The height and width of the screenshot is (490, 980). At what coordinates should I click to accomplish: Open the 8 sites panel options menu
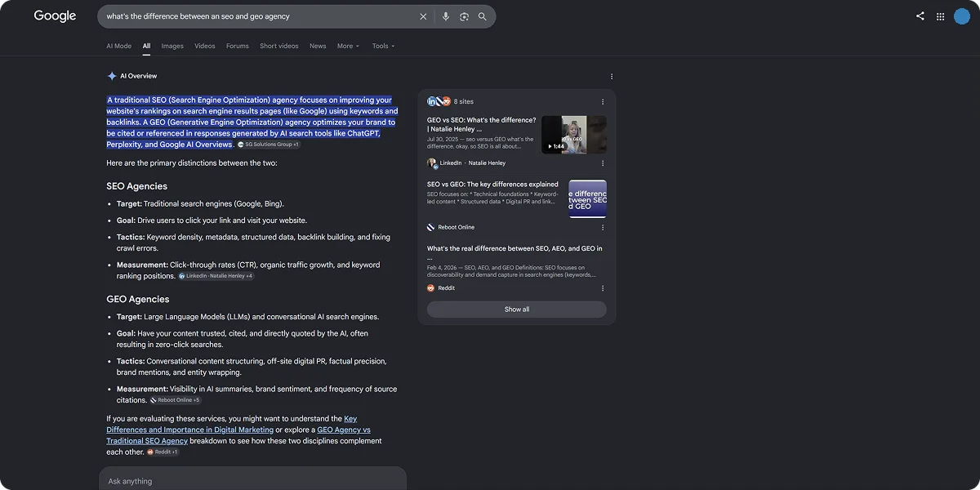point(603,102)
